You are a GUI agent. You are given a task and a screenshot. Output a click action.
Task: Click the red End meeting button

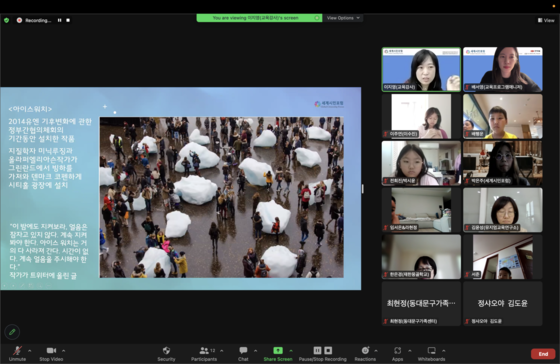[x=543, y=354]
